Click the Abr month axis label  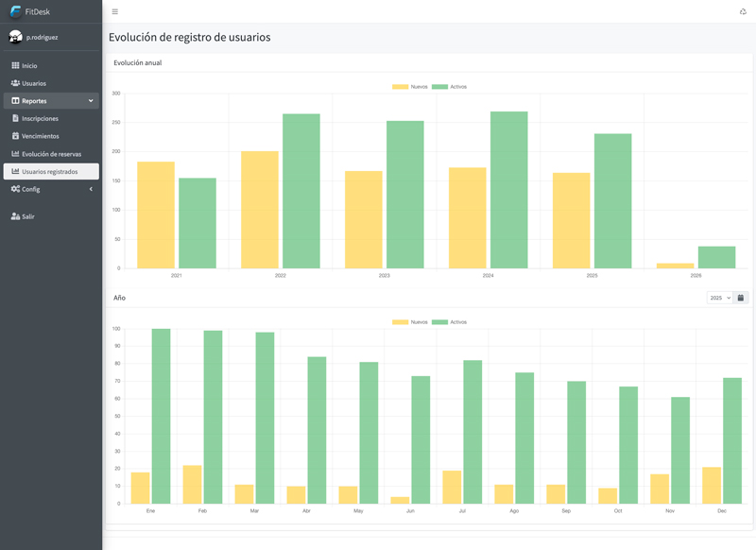point(306,511)
